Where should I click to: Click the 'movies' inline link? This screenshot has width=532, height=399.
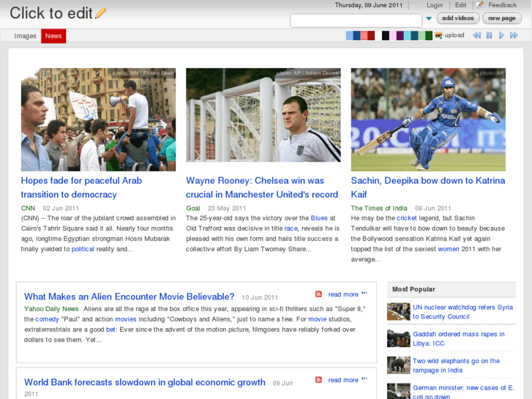126,319
